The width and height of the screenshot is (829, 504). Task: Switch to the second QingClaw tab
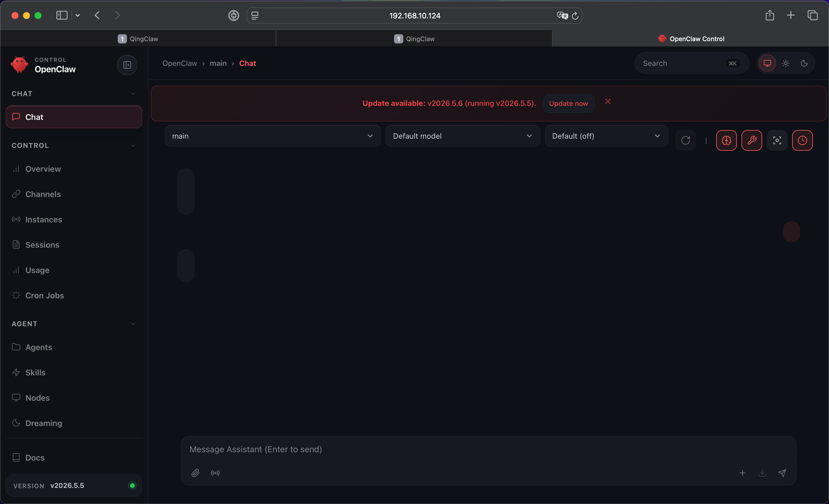414,39
